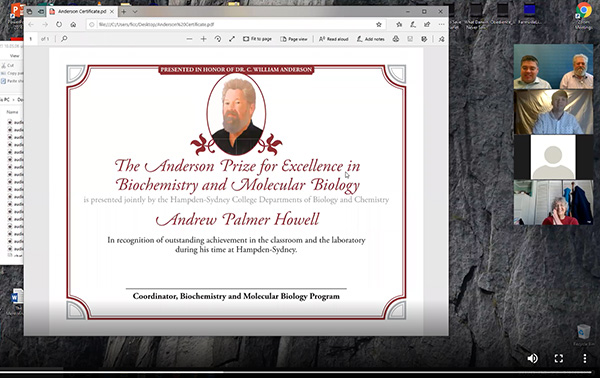Viewport: 600px width, 378px height.
Task: Select participant tile with blank avatar
Action: tap(553, 157)
